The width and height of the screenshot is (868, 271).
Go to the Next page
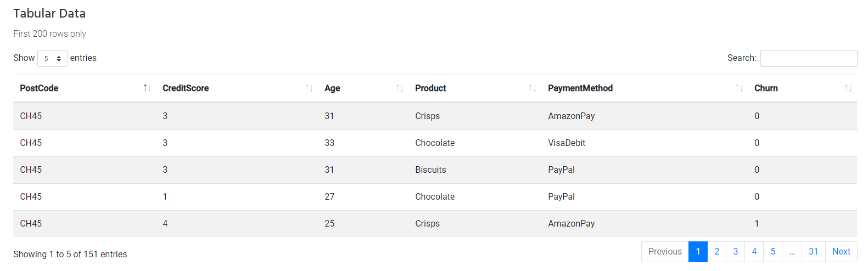pyautogui.click(x=841, y=252)
